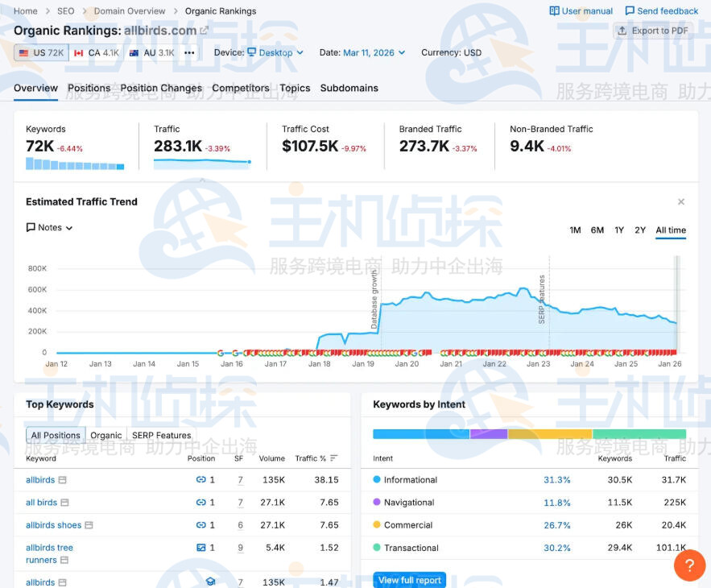This screenshot has width=711, height=588.
Task: Click the knowledge panel icon in last allbirds row
Action: click(x=210, y=582)
